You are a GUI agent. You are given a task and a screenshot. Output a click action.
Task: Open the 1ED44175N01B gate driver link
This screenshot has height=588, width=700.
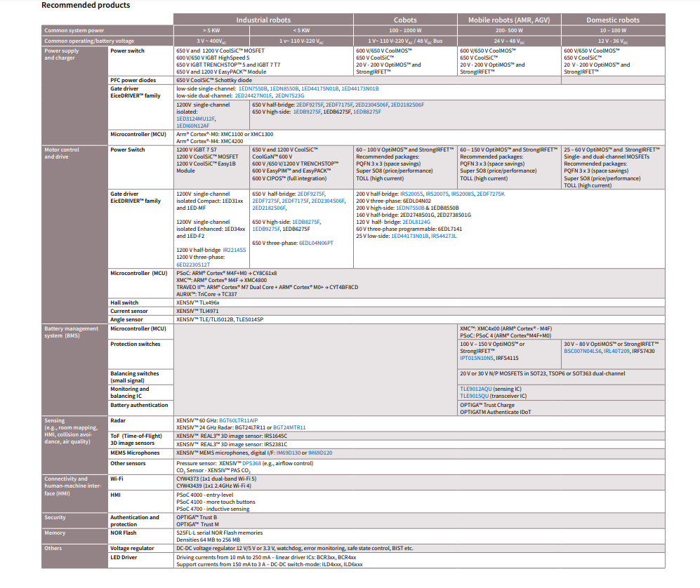tap(321, 89)
